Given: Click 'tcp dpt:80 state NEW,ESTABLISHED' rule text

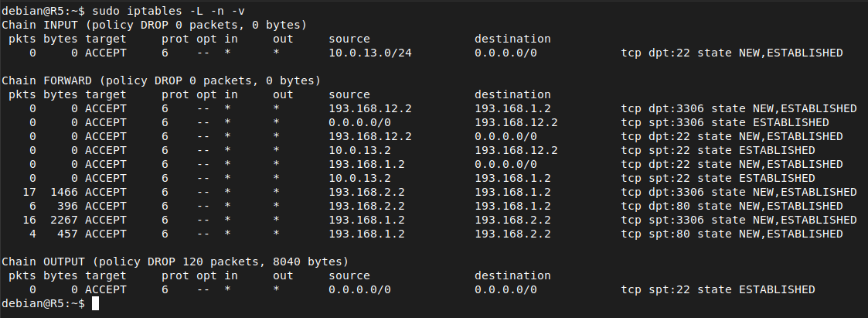Looking at the screenshot, I should (x=732, y=206).
